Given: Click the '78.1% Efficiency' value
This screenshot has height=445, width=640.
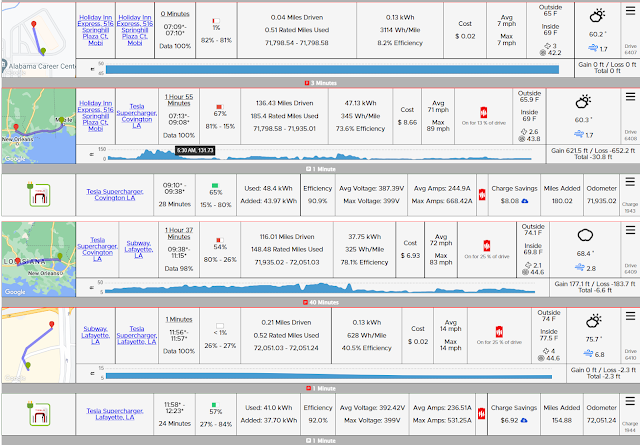Looking at the screenshot, I should point(364,262).
